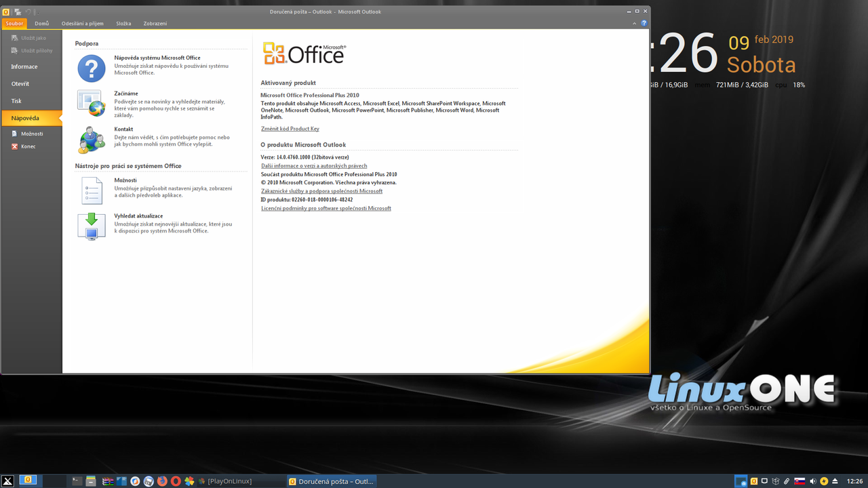Select Nápověda in the backstage sidebar
868x488 pixels.
(31, 118)
